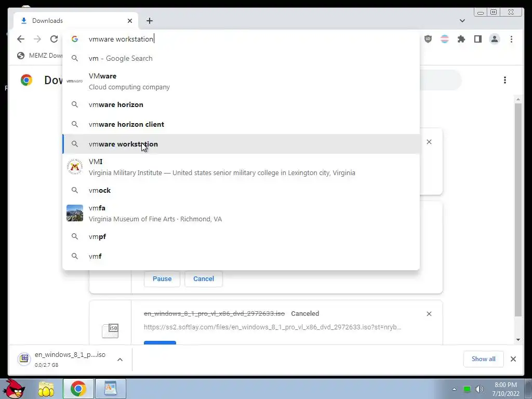Click the vmfa museum photo thumbnail
The width and height of the screenshot is (532, 399).
(75, 213)
